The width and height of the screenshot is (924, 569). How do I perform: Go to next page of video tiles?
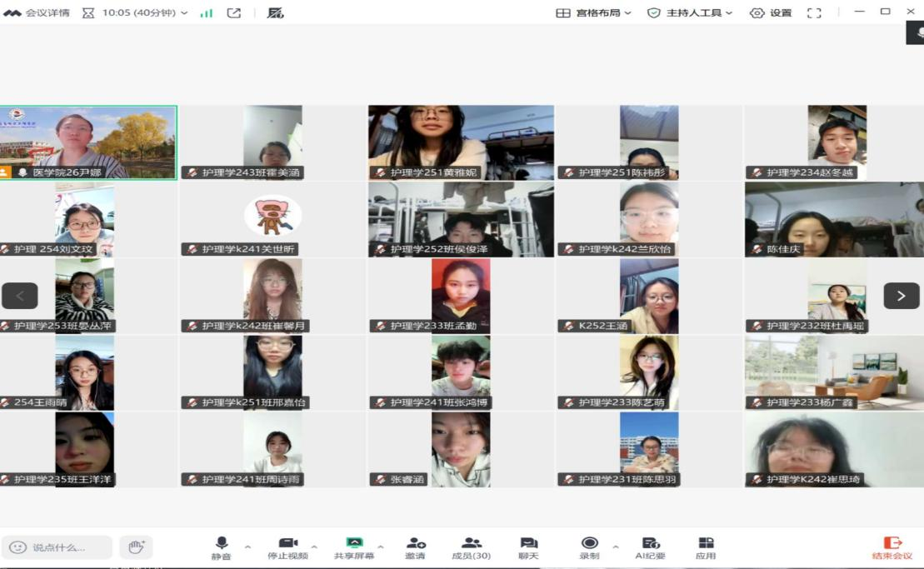901,296
